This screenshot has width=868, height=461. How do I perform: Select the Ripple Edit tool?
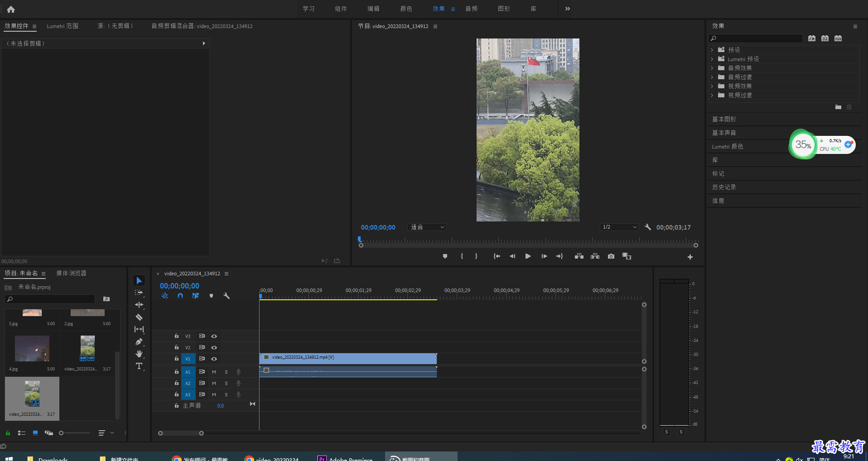(x=139, y=305)
